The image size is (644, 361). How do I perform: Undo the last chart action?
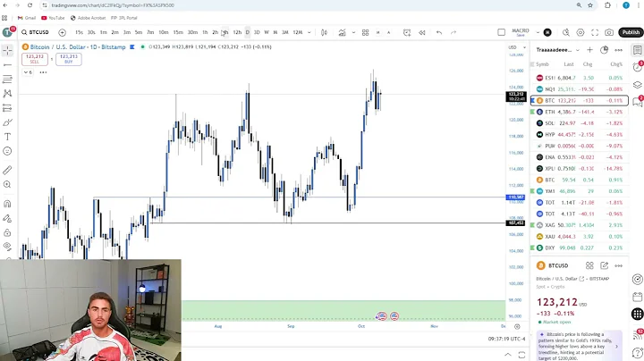(x=439, y=32)
